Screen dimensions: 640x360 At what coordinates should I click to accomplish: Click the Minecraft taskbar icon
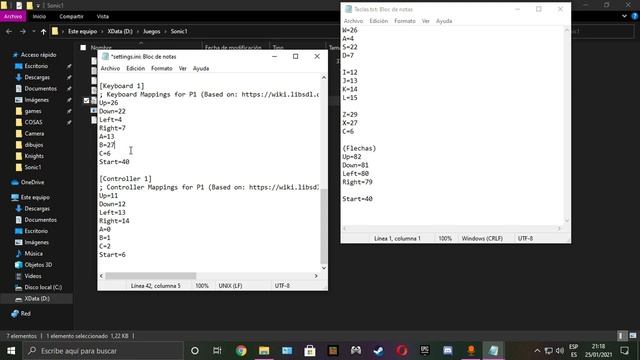pyautogui.click(x=333, y=351)
